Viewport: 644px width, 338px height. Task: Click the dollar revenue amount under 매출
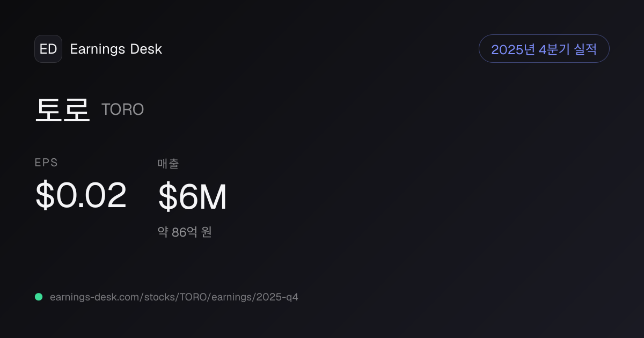click(193, 197)
